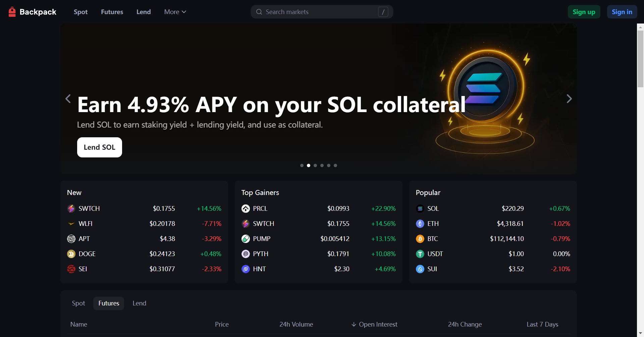Image resolution: width=644 pixels, height=337 pixels.
Task: Go to next banner slide arrow
Action: [569, 99]
